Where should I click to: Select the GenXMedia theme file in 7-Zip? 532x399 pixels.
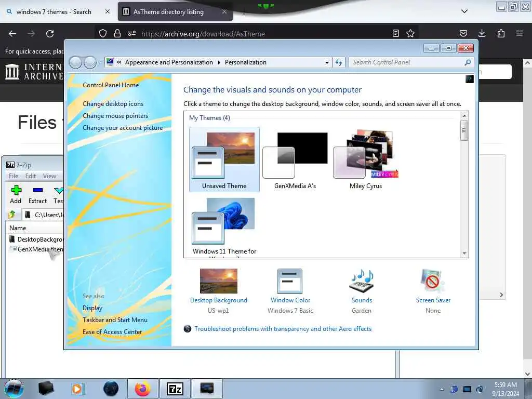point(36,249)
